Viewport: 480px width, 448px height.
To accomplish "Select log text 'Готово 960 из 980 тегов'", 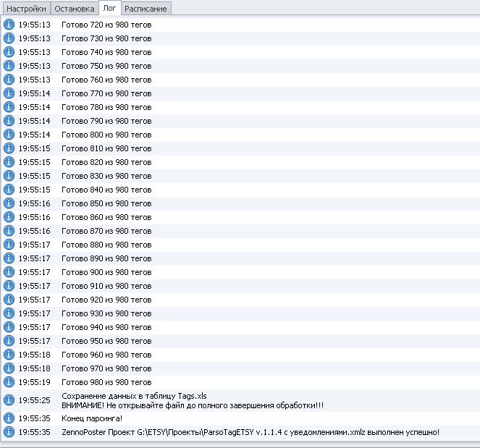I will (106, 355).
